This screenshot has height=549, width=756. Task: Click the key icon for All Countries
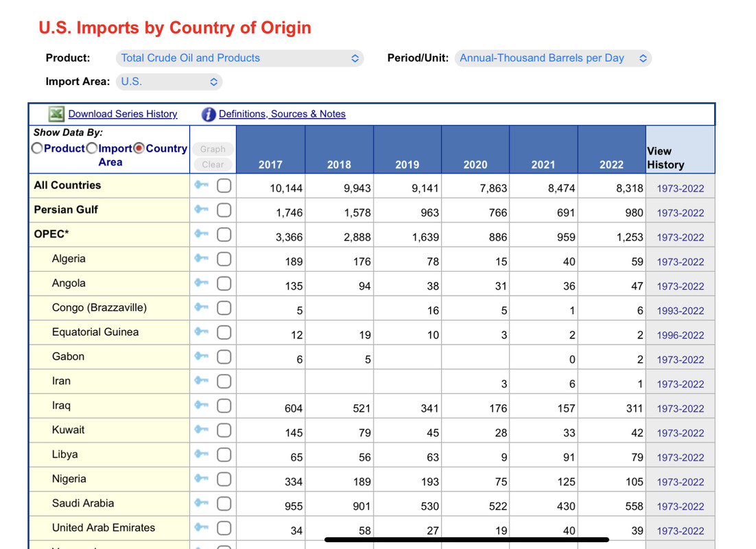202,185
